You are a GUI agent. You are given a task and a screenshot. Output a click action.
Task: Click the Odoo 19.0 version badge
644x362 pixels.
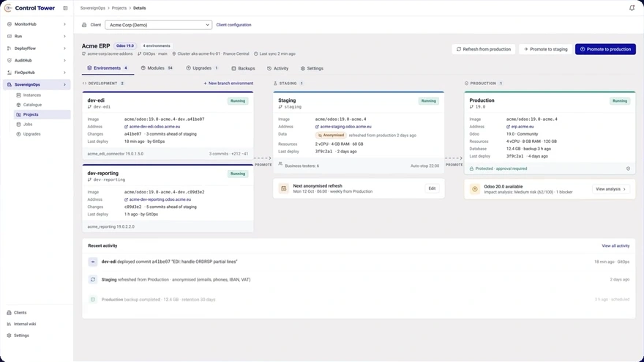click(125, 46)
